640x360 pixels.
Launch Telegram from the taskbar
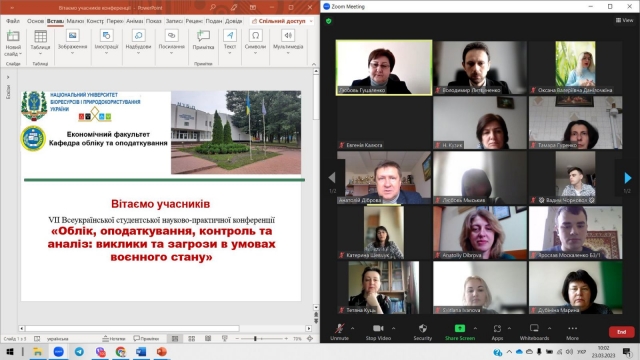79,351
